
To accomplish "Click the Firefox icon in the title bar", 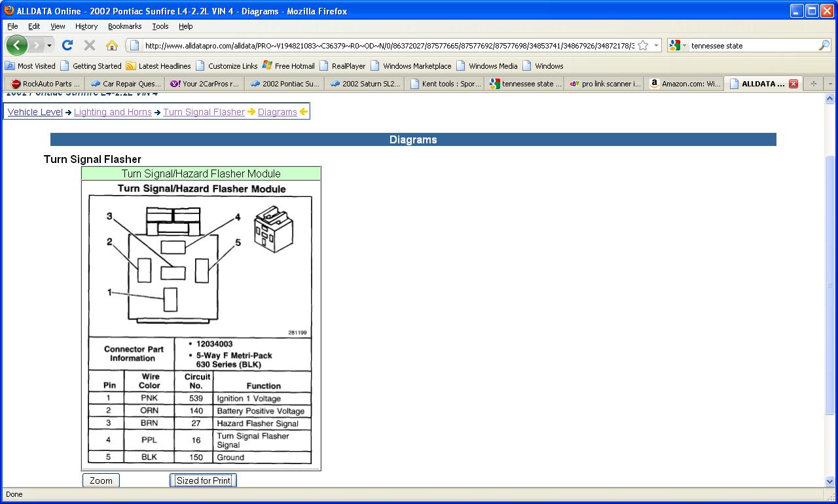I will click(x=9, y=10).
